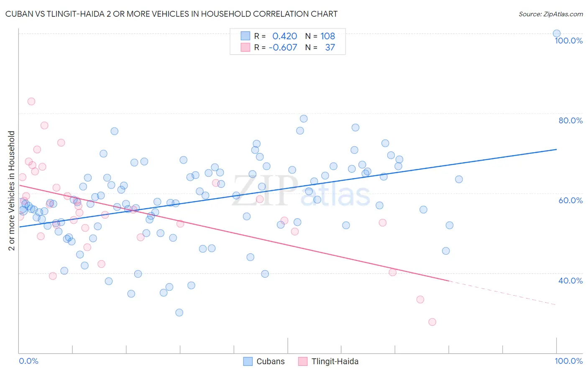This screenshot has width=588, height=373.
Task: Click the blue data point at 100% top-right
Action: pyautogui.click(x=557, y=33)
